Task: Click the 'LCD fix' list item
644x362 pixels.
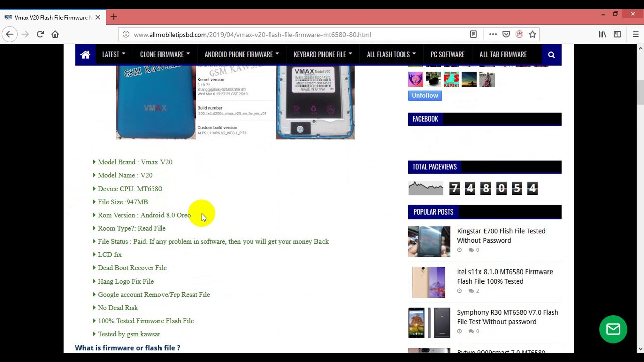Action: (x=110, y=255)
